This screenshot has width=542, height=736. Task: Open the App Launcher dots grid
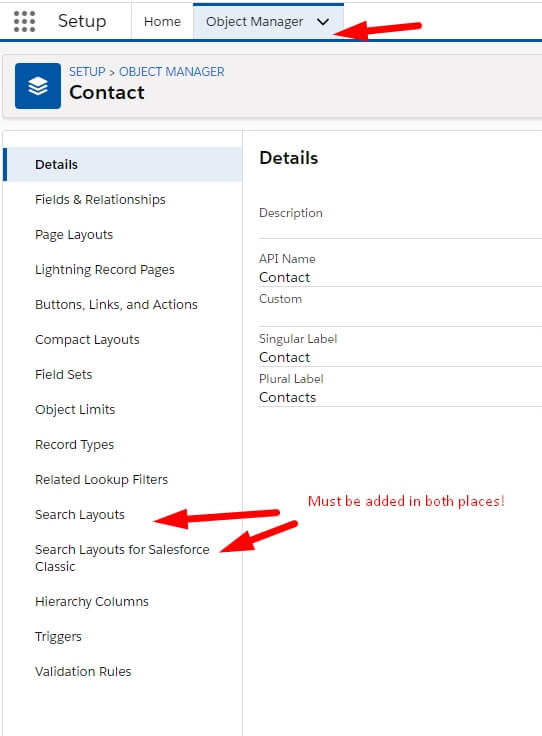pos(24,21)
